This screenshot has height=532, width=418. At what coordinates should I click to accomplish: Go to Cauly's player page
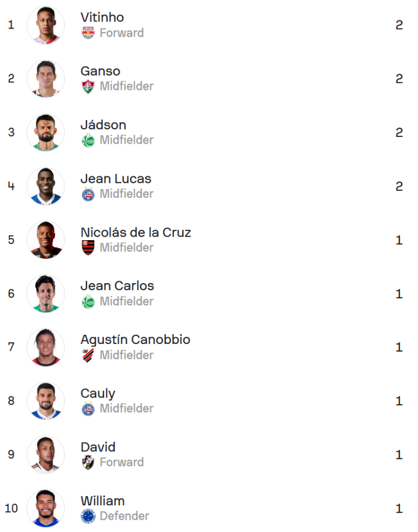tap(98, 393)
